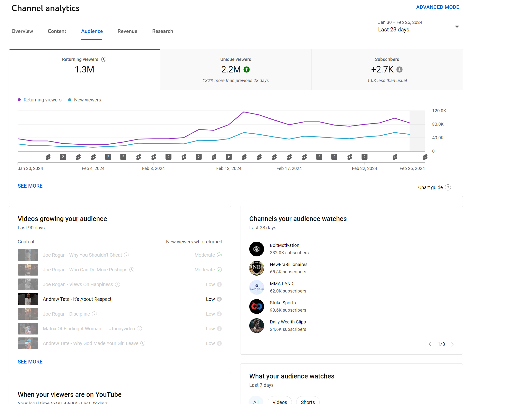Click '132% more than previous 28 days' text
This screenshot has width=532, height=404.
pyautogui.click(x=236, y=81)
